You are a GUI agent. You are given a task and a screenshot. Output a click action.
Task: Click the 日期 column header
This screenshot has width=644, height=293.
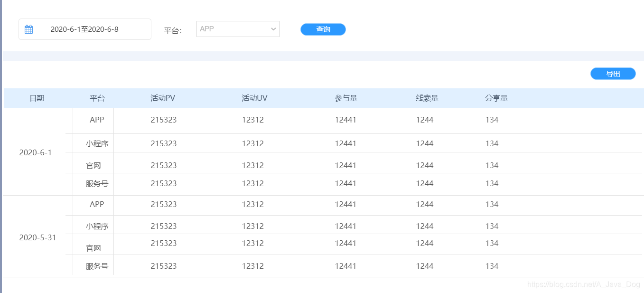[x=37, y=98]
